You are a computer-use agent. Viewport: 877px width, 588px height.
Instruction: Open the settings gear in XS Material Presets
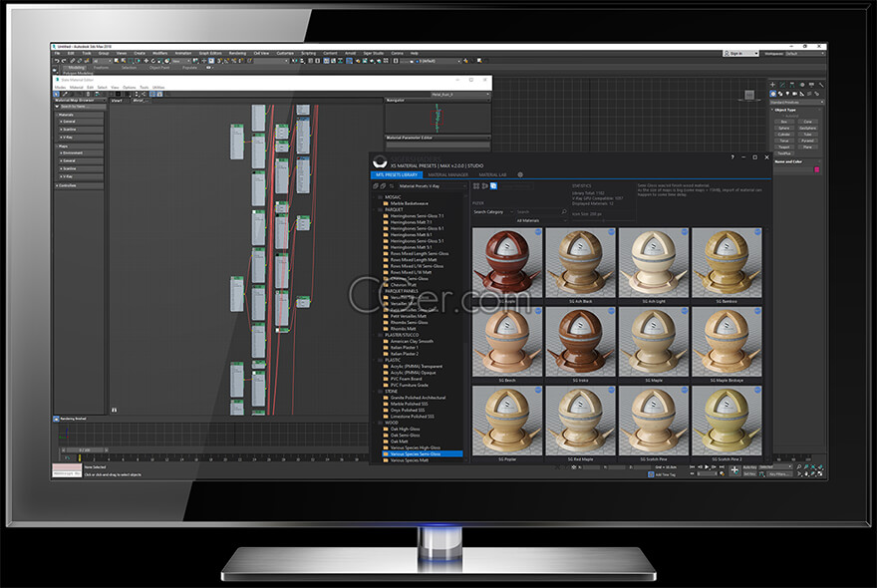coord(519,174)
